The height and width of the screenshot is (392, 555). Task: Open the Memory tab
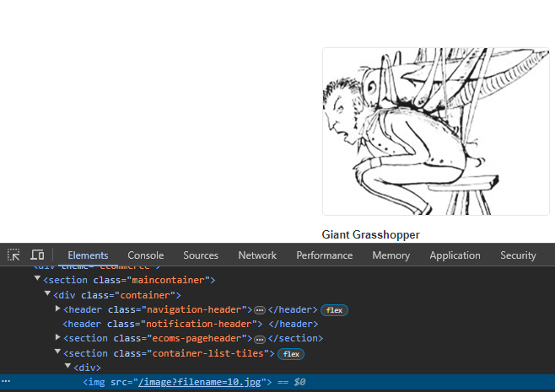click(391, 255)
